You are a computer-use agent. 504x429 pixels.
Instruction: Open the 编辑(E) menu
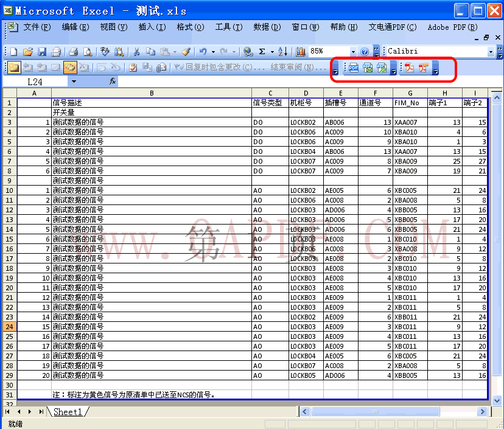pyautogui.click(x=75, y=27)
